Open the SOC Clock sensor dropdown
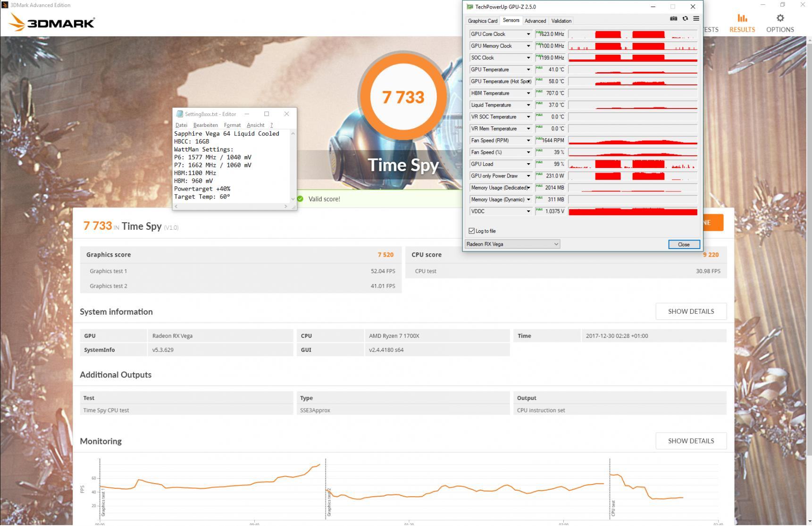Screen dimensions: 812x526 click(528, 58)
